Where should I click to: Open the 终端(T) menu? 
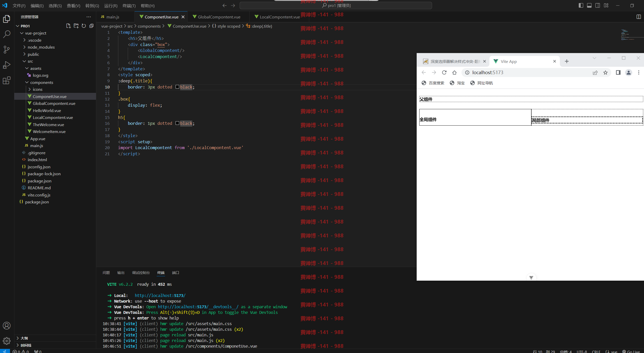click(129, 6)
